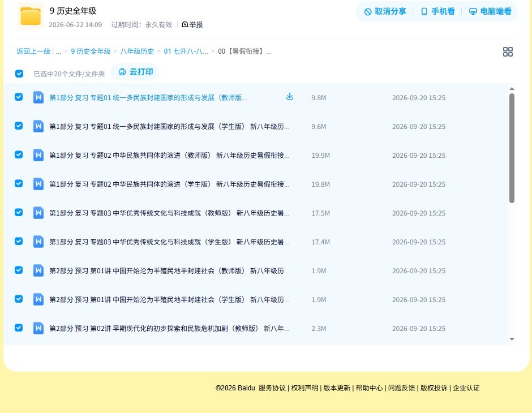Uncheck 专题03 教师版 file checkbox
Viewport: 532px width, 413px height.
pos(19,212)
